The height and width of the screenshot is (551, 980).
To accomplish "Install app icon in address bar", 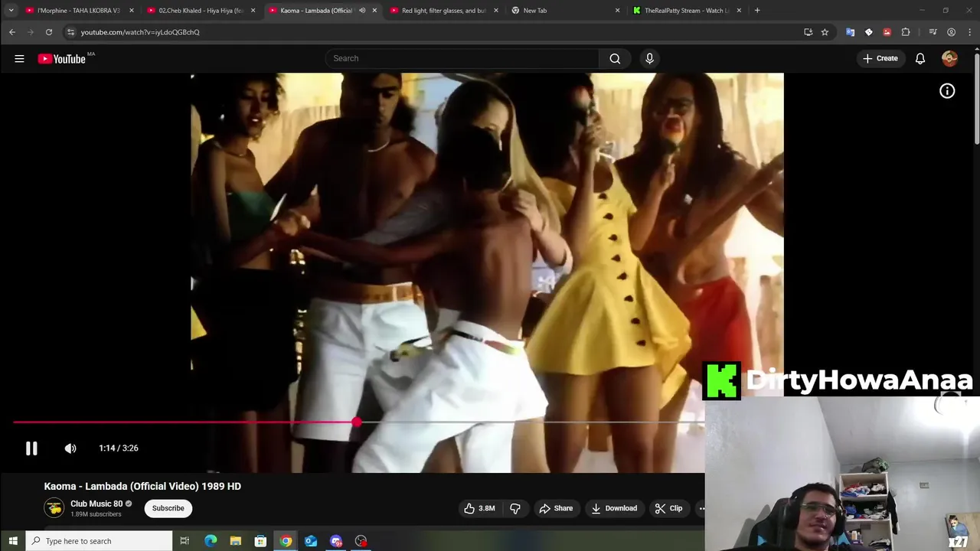I will pyautogui.click(x=808, y=32).
